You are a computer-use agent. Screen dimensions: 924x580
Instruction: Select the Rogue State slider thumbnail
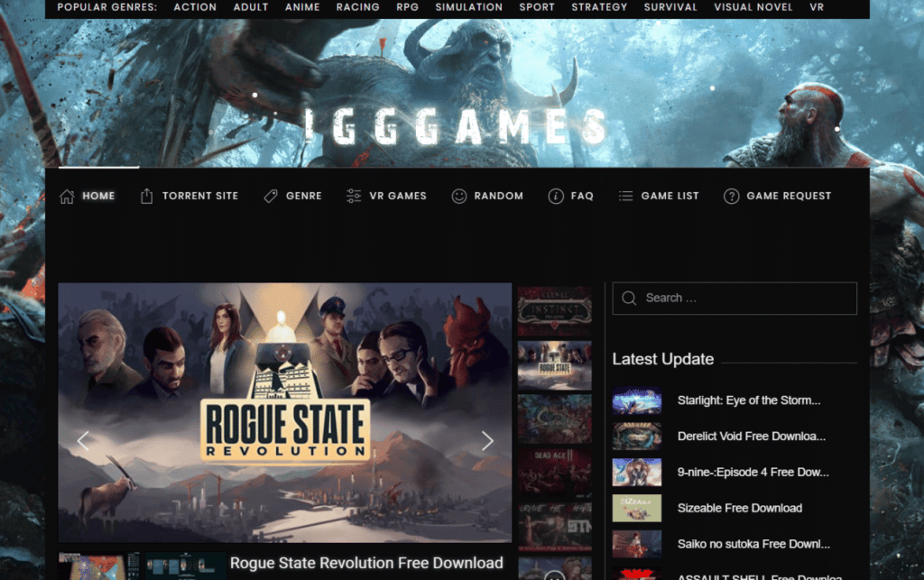(x=554, y=364)
